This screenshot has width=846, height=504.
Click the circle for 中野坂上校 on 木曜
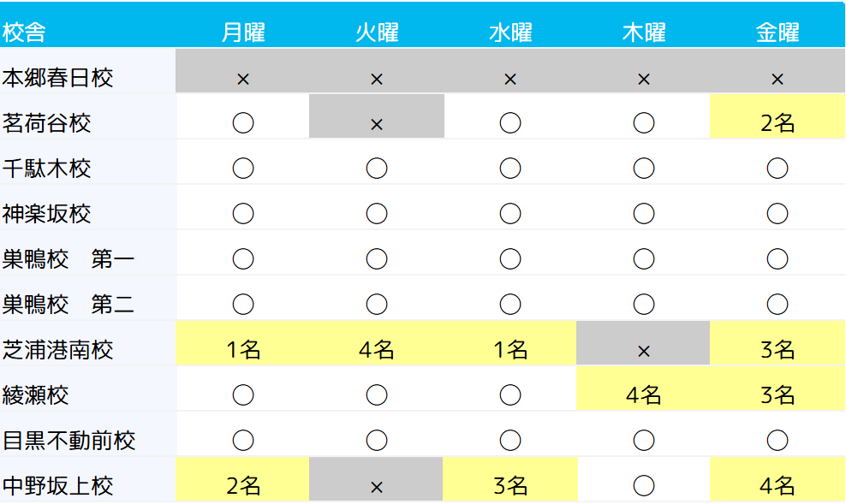pyautogui.click(x=644, y=485)
